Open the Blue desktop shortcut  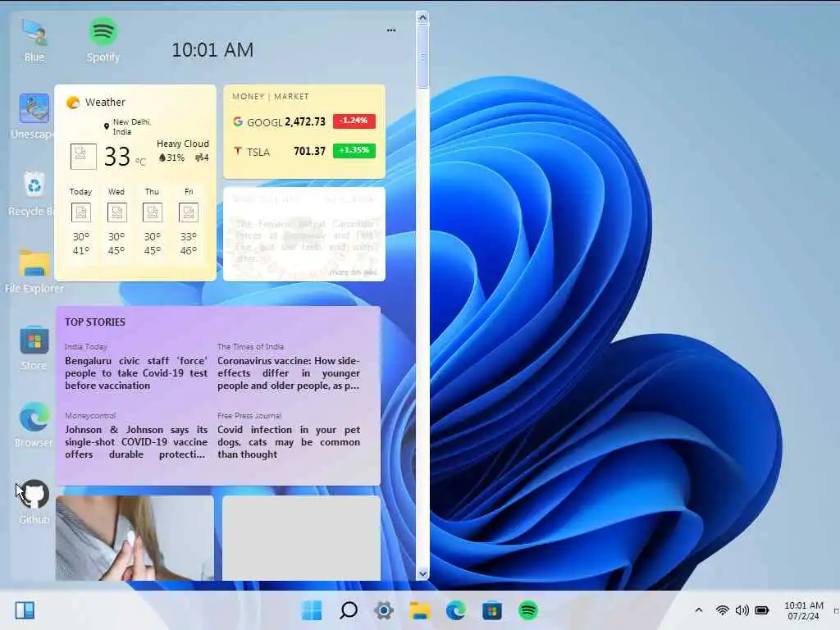34,41
